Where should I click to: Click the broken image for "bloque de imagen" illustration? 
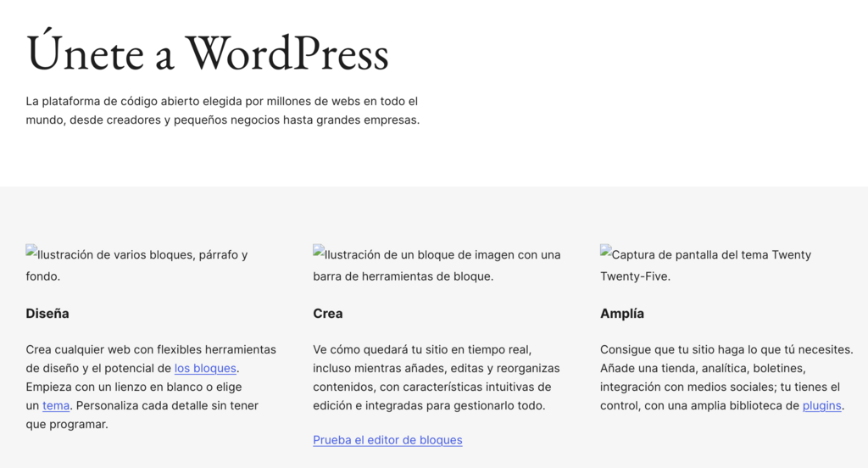(x=437, y=265)
